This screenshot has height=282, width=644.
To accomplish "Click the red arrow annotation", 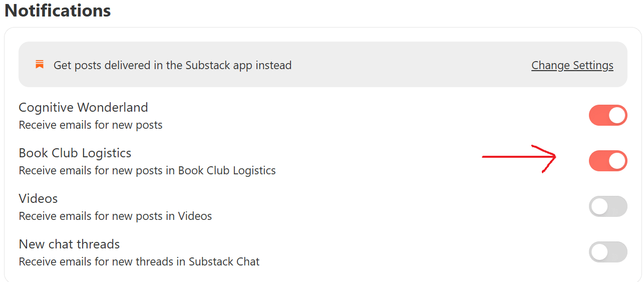I will [519, 158].
